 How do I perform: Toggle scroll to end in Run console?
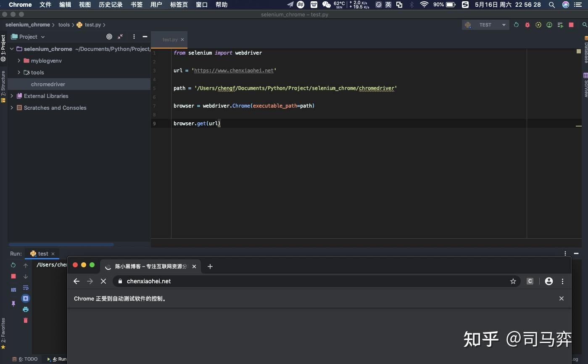tap(26, 298)
